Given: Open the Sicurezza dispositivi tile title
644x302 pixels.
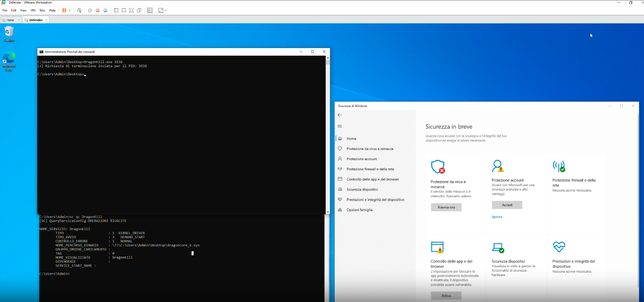Looking at the screenshot, I should click(x=508, y=261).
